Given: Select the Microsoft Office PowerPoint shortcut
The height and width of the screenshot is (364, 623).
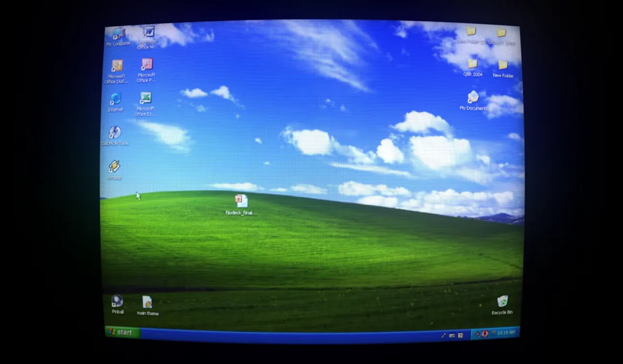Looking at the screenshot, I should (x=146, y=71).
